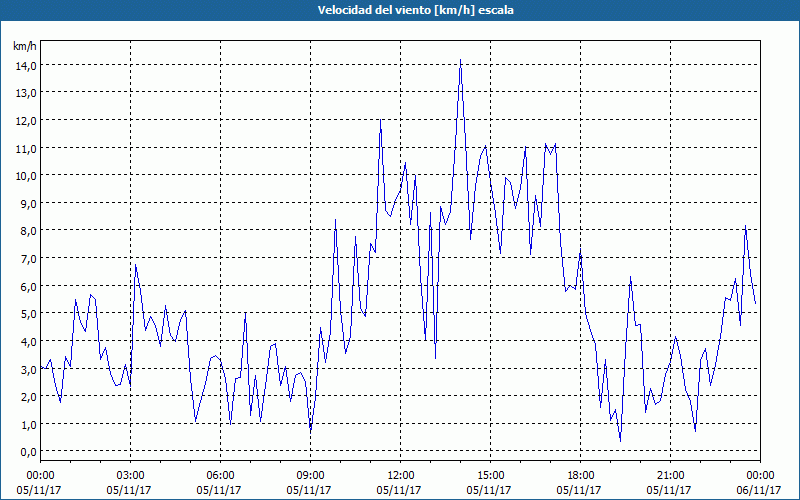800x500 pixels.
Task: Select the 'km/h' unit label above the axis
Action: tap(24, 46)
